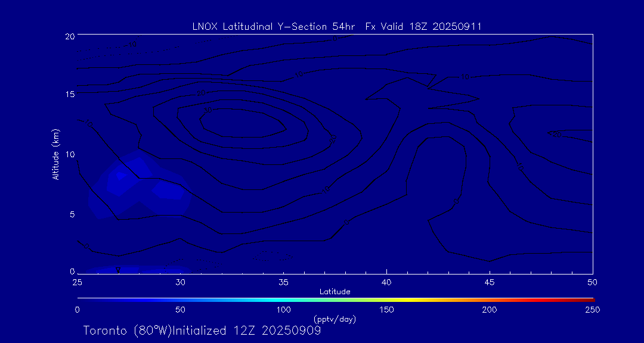Screen dimensions: 644x343
Task: Click the Altitude (km) vertical axis label
Action: [55, 154]
